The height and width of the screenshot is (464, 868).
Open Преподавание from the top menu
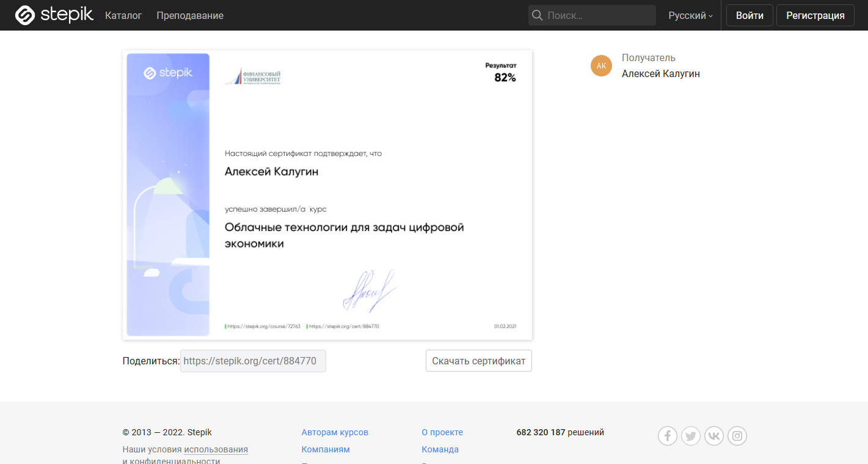tap(189, 15)
